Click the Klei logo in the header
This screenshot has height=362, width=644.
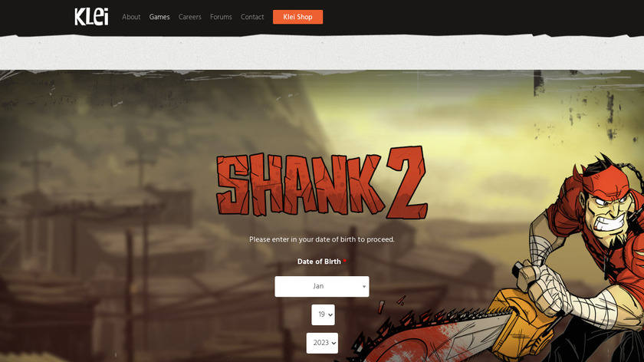91,16
